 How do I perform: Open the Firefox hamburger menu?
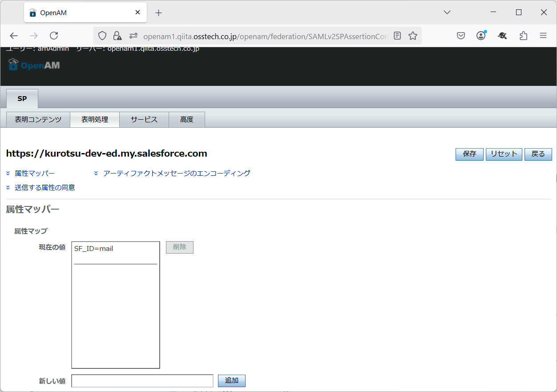(x=543, y=36)
